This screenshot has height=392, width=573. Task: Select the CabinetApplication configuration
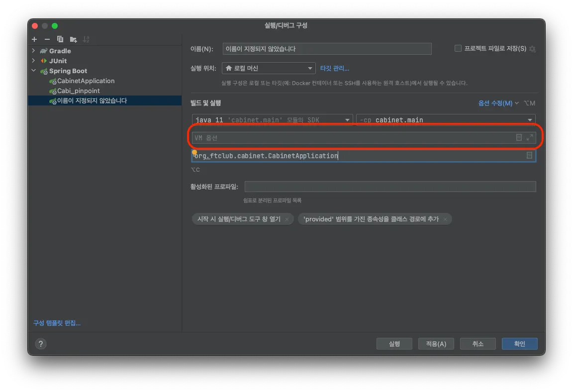pyautogui.click(x=86, y=81)
